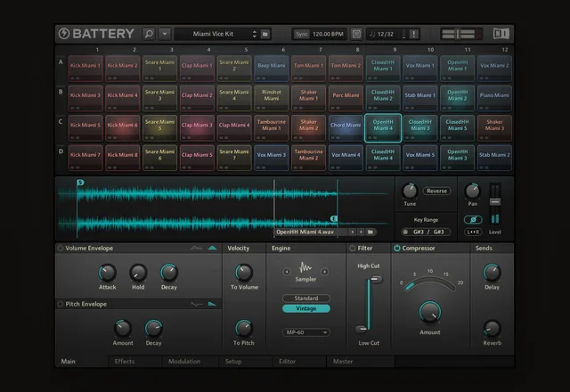The height and width of the screenshot is (392, 570).
Task: Select the pitch envelope curve shape icon
Action: [x=197, y=304]
